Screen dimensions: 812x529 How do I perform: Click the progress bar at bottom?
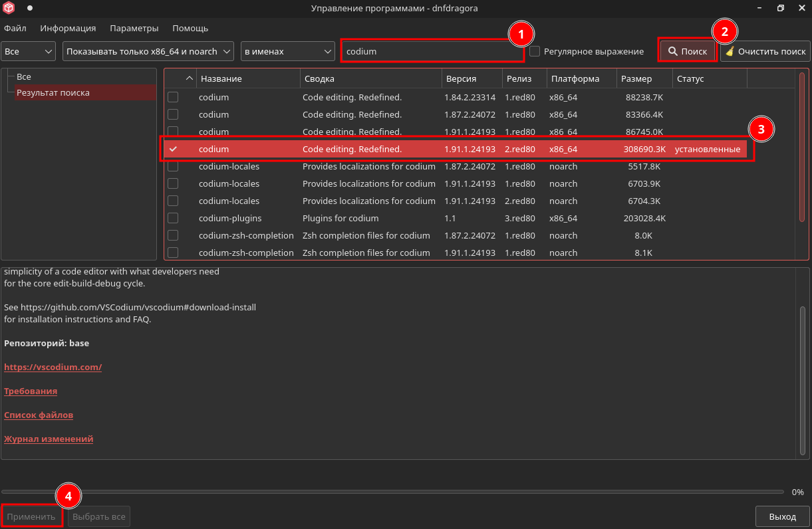(392, 492)
